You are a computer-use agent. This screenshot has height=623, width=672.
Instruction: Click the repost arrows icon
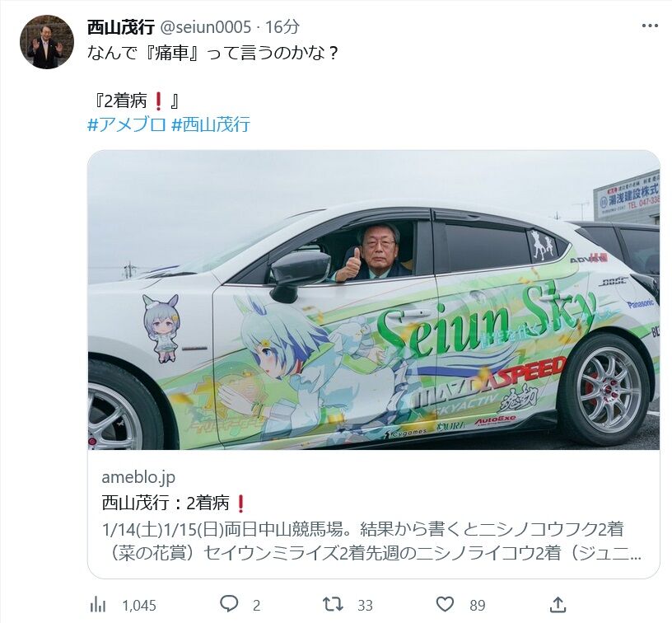333,605
